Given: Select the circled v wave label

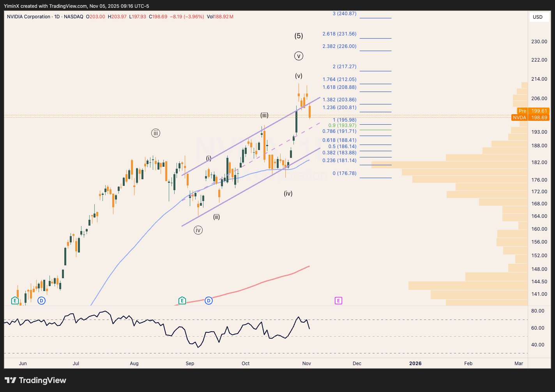Looking at the screenshot, I should pos(299,56).
